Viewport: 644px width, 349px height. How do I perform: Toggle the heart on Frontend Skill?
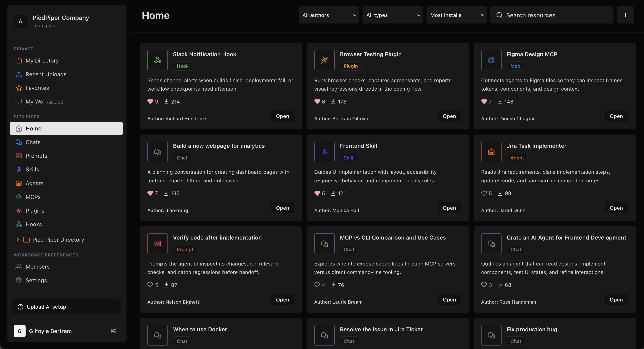tap(317, 193)
